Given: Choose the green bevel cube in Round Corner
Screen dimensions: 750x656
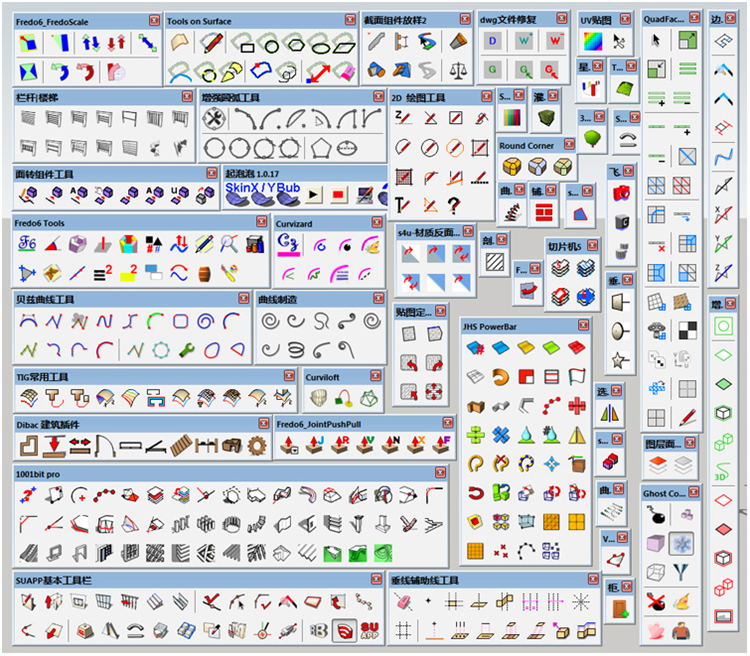Looking at the screenshot, I should [x=562, y=167].
